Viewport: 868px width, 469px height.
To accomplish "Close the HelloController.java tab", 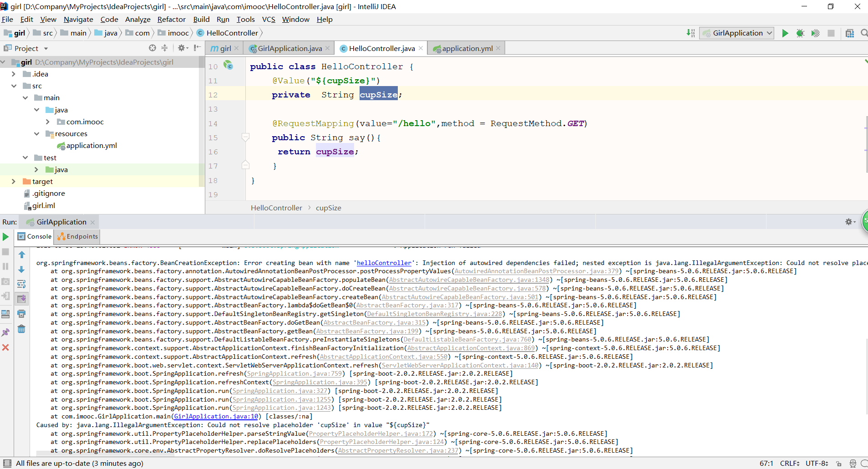I will (421, 48).
